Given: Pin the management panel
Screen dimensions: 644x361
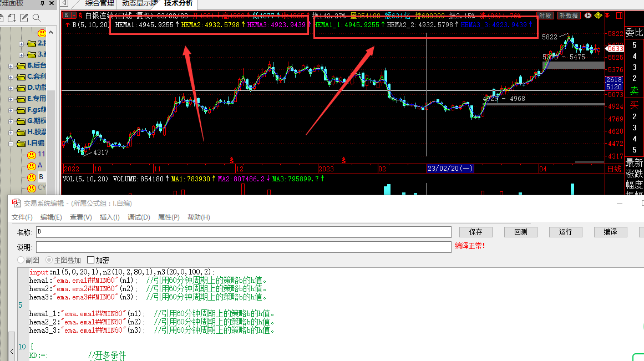Looking at the screenshot, I should (x=42, y=3).
